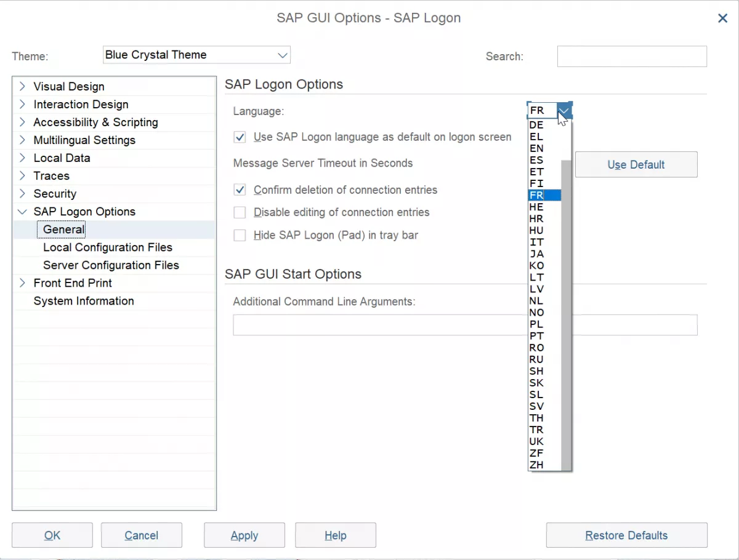Expand the Security node
739x560 pixels.
tap(23, 194)
